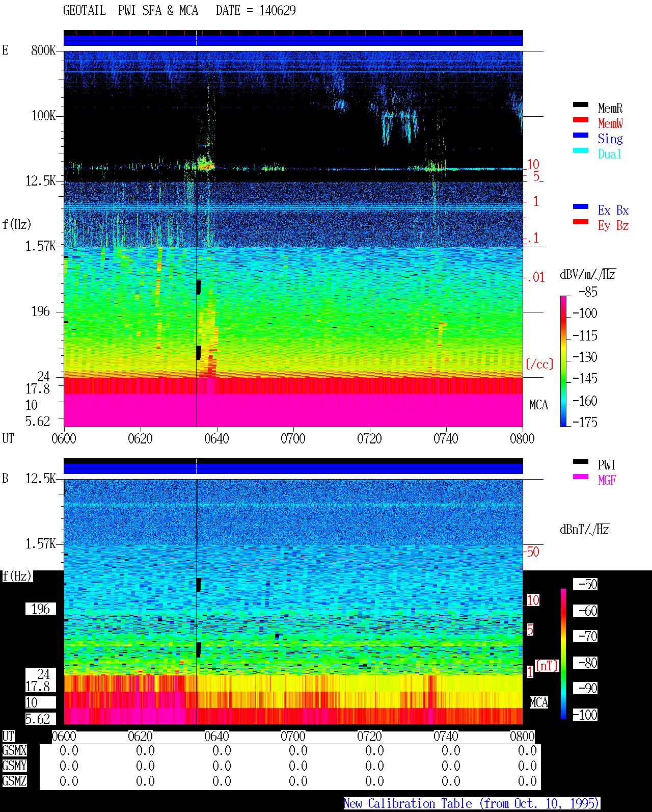Click the GSMZ row label
The width and height of the screenshot is (652, 812).
(x=14, y=781)
